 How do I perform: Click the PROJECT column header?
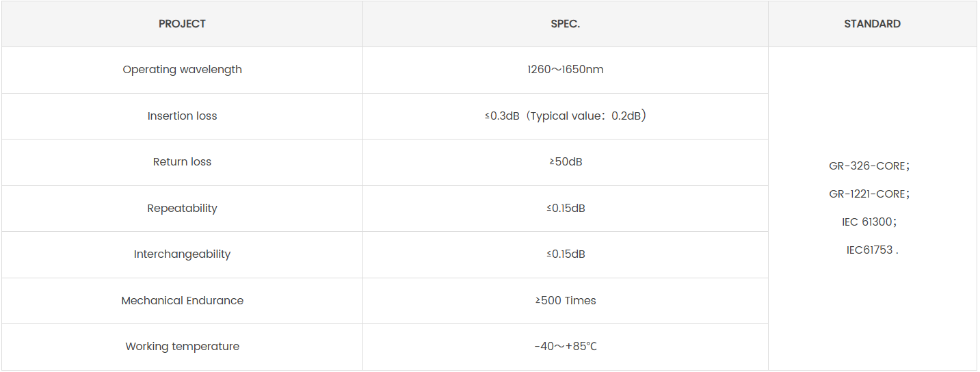(182, 24)
